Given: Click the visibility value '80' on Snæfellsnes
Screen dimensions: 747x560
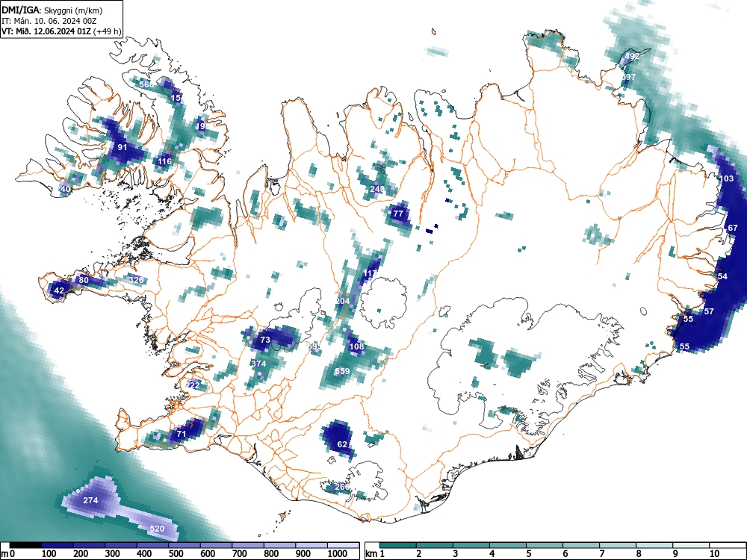Looking at the screenshot, I should click(84, 280).
